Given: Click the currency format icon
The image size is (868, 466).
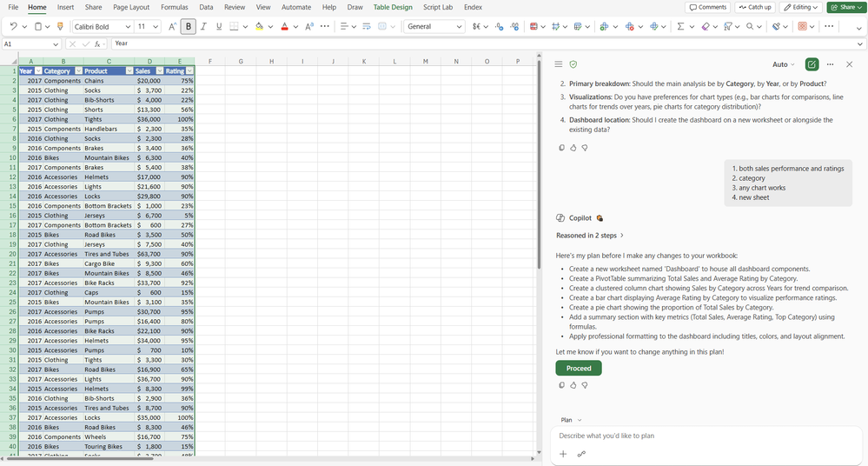Looking at the screenshot, I should [x=476, y=26].
